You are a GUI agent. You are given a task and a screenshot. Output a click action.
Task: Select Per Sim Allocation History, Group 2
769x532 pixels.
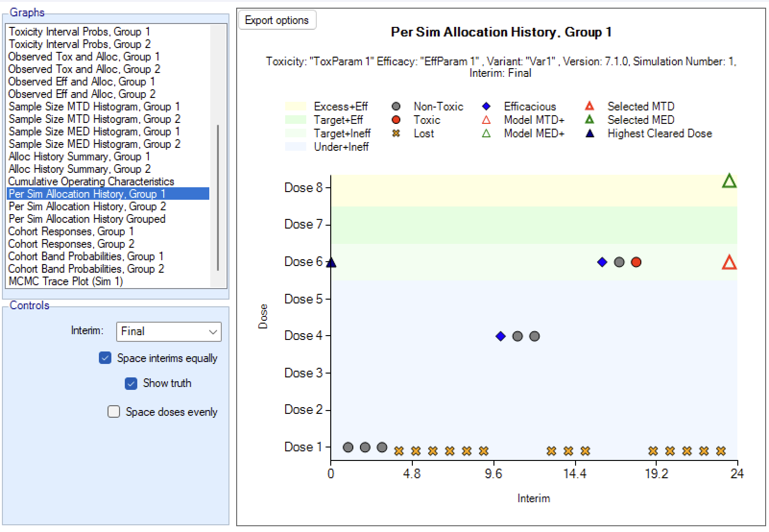(x=87, y=206)
